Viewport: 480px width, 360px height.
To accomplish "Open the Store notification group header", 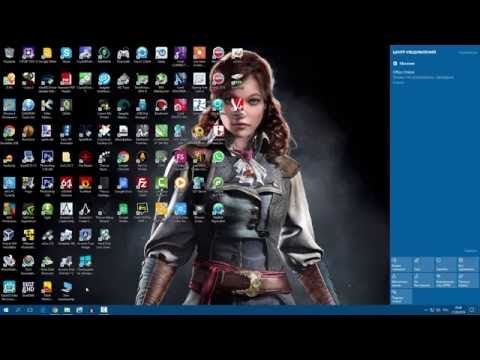I will click(x=404, y=63).
